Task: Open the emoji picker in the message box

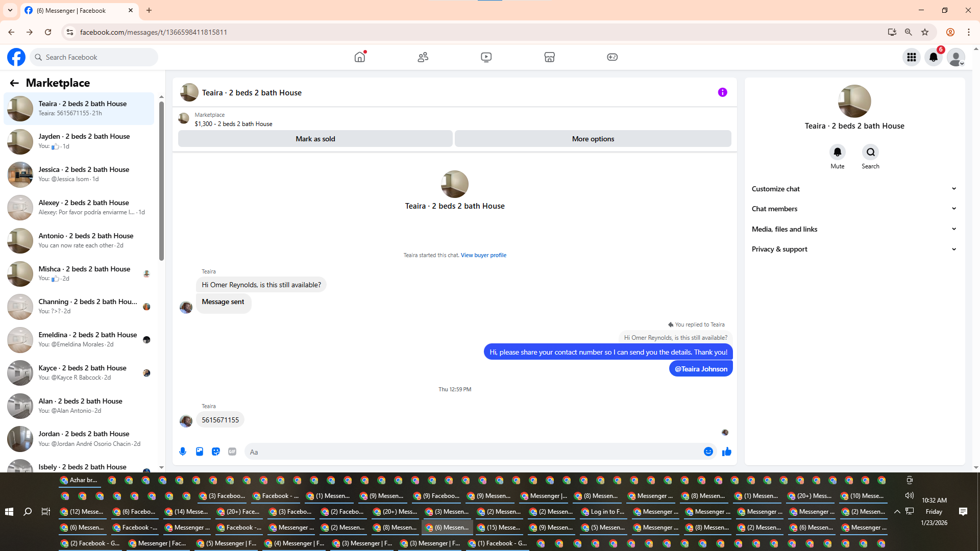Action: tap(708, 452)
